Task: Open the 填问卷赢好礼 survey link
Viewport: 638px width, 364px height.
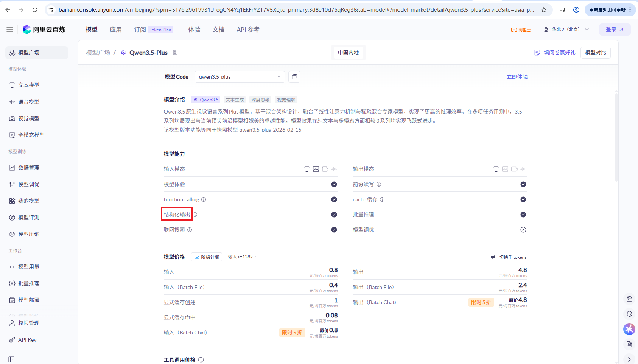Action: click(555, 53)
